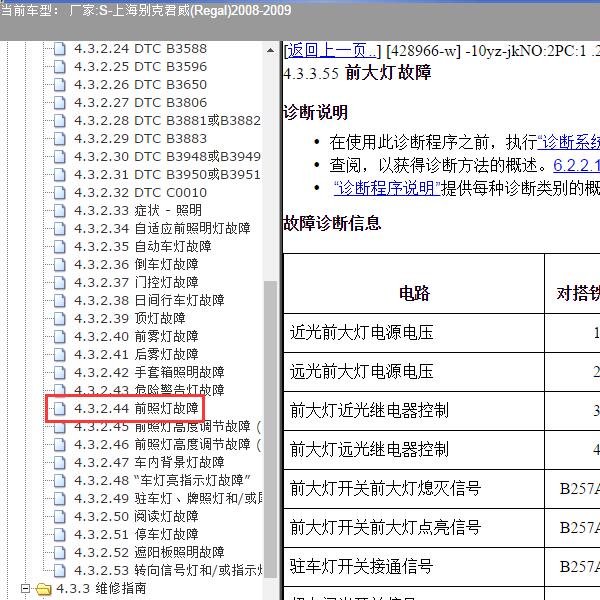Click page icon beside 4.3.2.40 前雾灯故障
The width and height of the screenshot is (600, 600).
59,336
